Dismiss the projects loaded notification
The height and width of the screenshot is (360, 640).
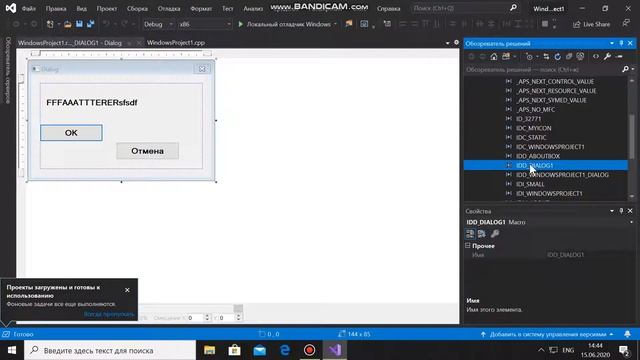127,290
